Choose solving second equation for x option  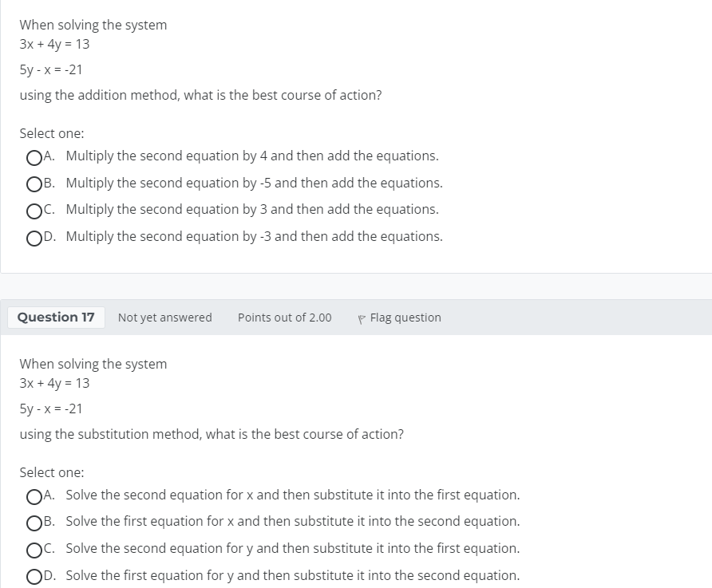(x=34, y=496)
